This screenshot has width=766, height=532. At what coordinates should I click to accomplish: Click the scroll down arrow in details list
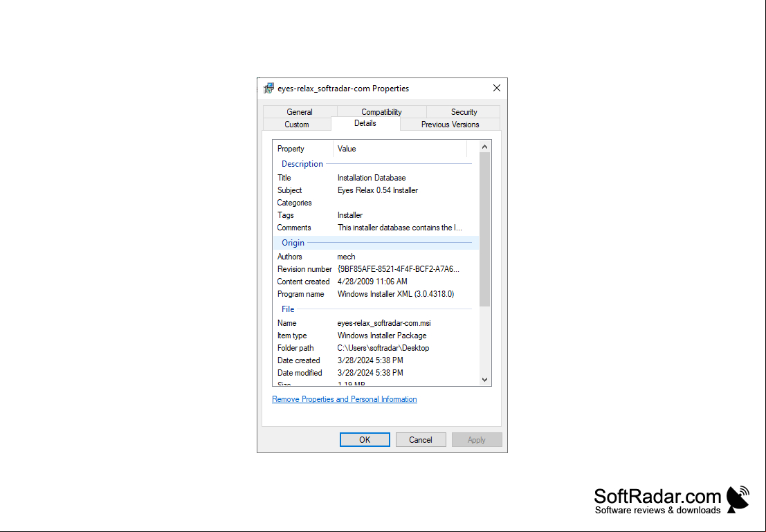[x=484, y=380]
